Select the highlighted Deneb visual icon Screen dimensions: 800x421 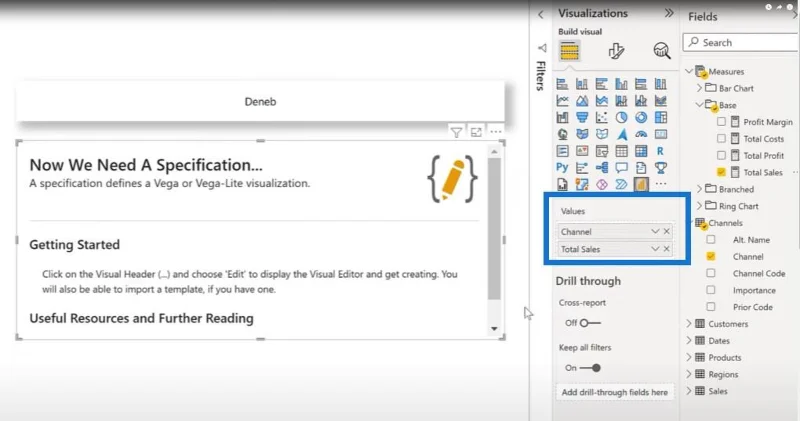pos(641,184)
